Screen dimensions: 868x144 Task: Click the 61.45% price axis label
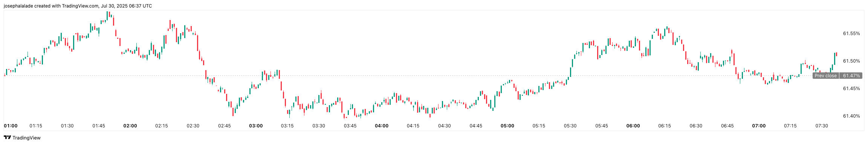(x=851, y=89)
